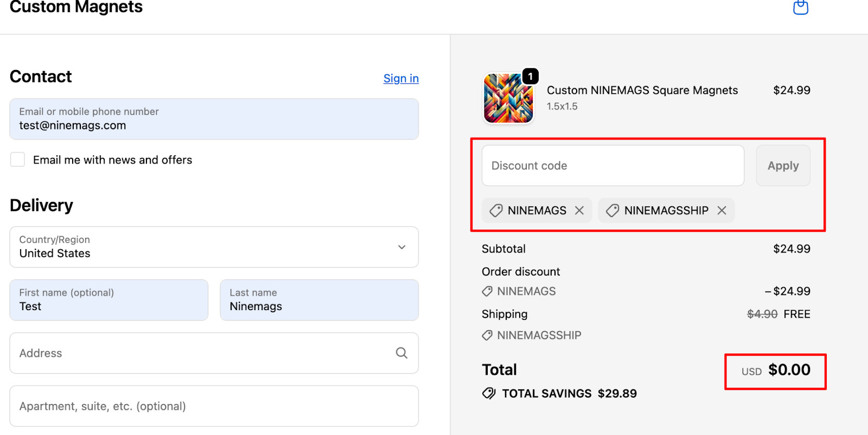Click the shipping NINEMAGSSHIP tag icon

[487, 336]
